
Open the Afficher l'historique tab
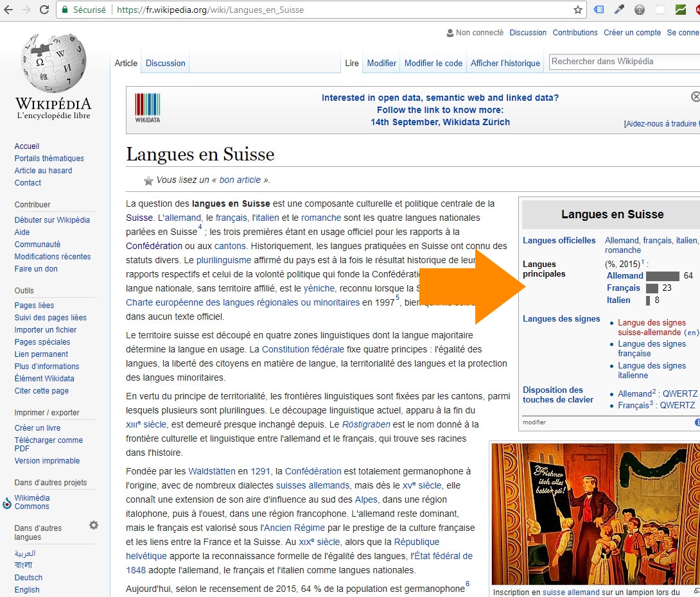pos(505,63)
